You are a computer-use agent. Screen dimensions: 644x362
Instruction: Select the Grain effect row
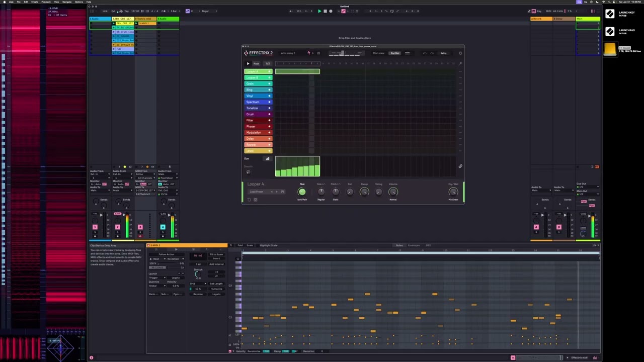coord(258,83)
